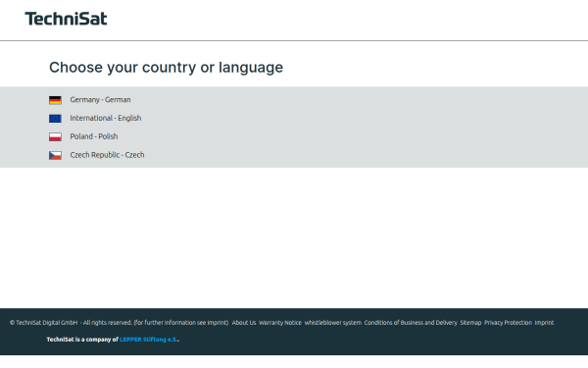This screenshot has height=368, width=588.
Task: Select Germany - German language option
Action: (101, 99)
